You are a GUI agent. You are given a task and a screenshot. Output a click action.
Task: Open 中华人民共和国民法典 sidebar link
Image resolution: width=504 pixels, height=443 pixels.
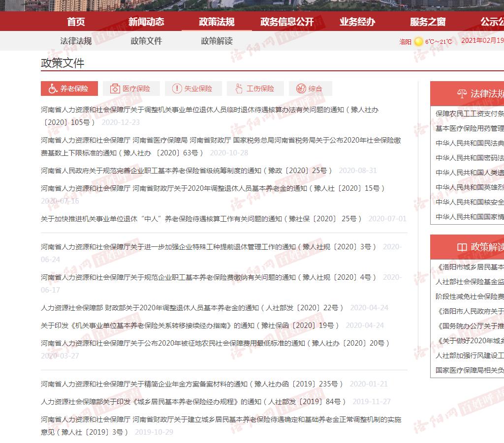point(470,143)
